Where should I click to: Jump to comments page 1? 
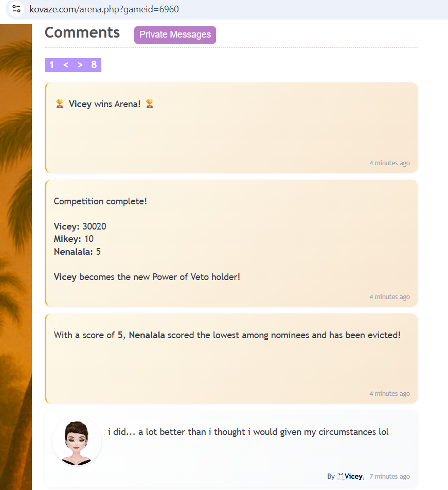[52, 65]
